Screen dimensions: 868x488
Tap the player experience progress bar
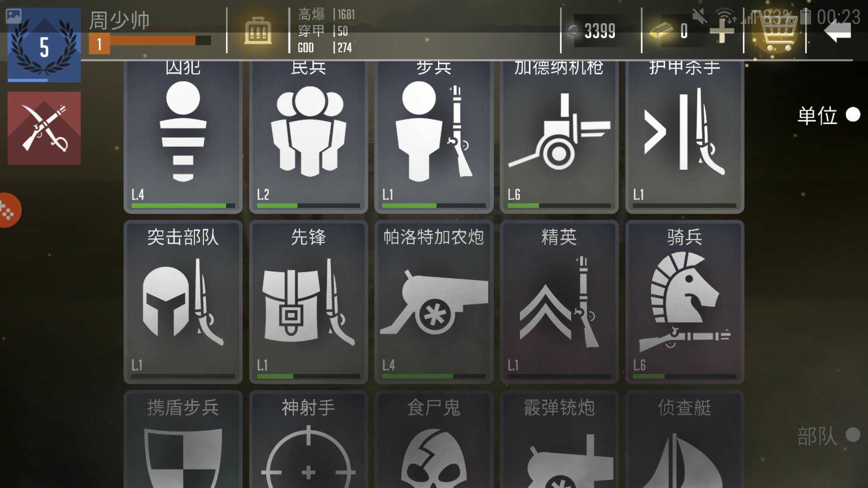click(150, 41)
